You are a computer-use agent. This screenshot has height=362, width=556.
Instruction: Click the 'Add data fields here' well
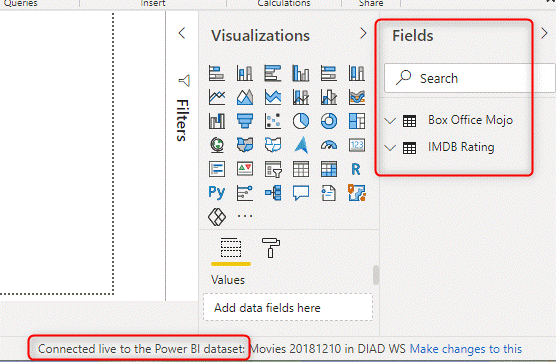coord(288,307)
